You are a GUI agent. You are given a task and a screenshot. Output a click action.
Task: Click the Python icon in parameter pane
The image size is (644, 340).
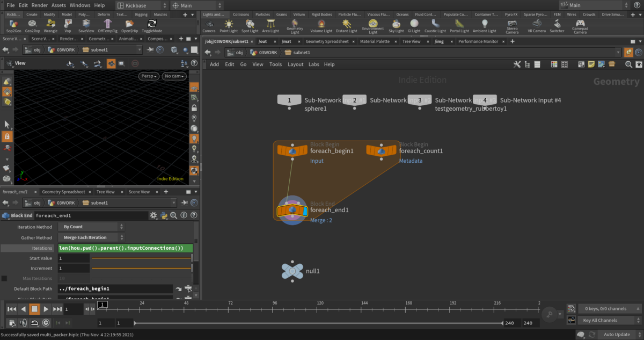tap(165, 215)
